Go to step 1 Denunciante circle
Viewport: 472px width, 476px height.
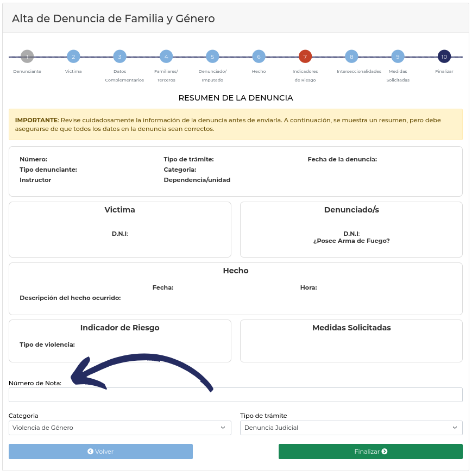(x=27, y=57)
